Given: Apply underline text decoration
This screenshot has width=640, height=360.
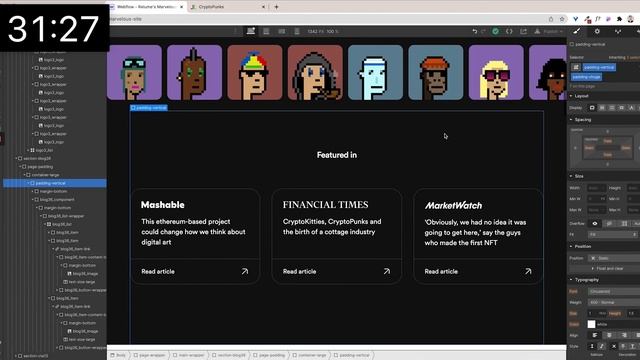Looking at the screenshot, I should [632, 346].
